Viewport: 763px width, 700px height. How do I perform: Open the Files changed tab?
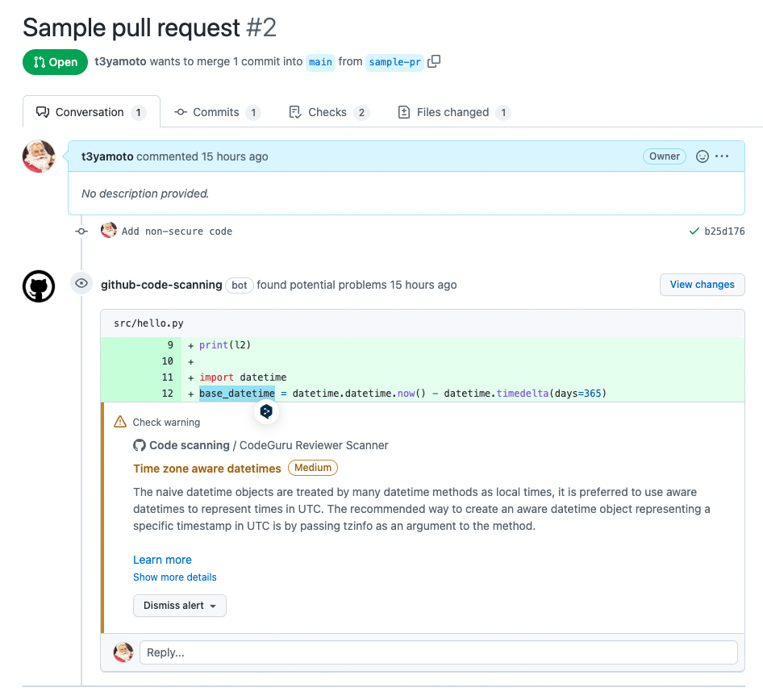[x=454, y=112]
